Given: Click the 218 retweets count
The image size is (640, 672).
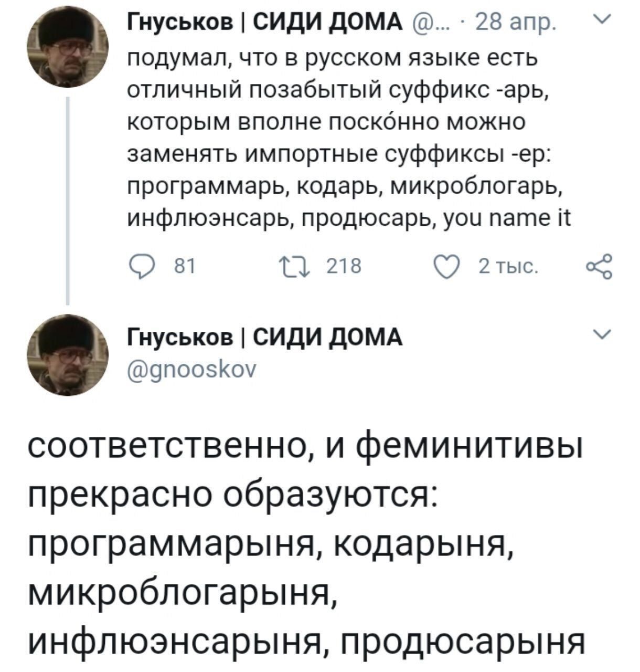Looking at the screenshot, I should coord(344,267).
